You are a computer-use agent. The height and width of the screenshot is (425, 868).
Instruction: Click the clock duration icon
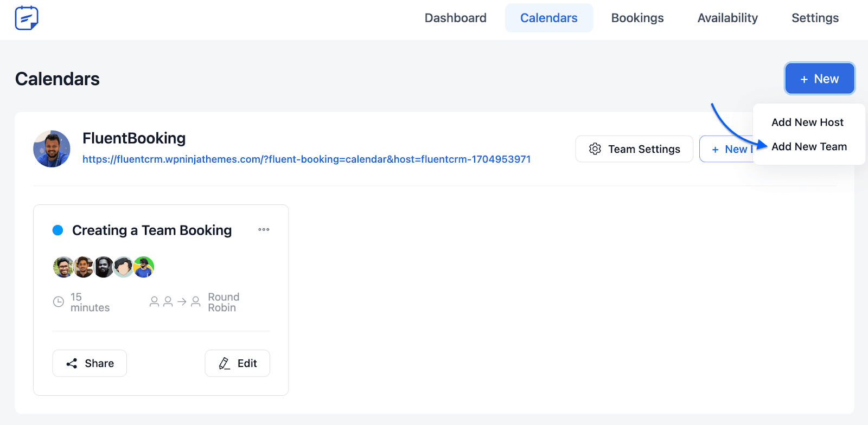[59, 302]
